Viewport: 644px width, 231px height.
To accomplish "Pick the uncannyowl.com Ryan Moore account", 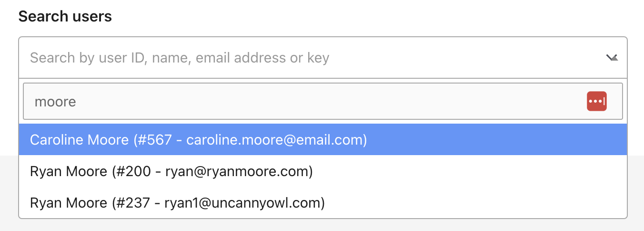I will (177, 203).
